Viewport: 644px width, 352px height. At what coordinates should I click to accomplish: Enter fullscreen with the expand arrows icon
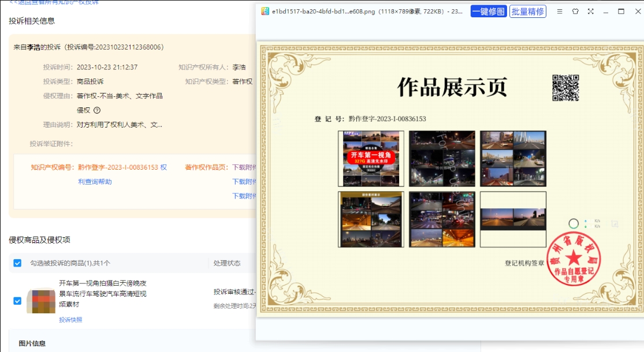pyautogui.click(x=590, y=12)
